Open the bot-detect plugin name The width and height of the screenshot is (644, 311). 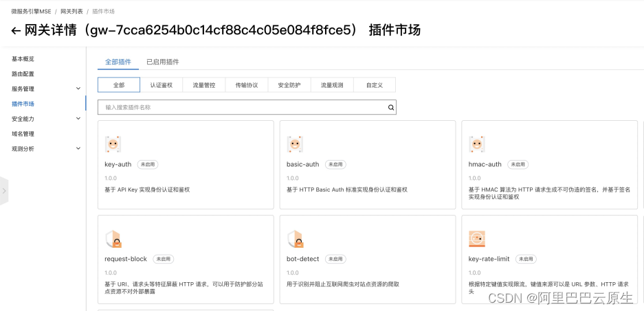pyautogui.click(x=302, y=259)
